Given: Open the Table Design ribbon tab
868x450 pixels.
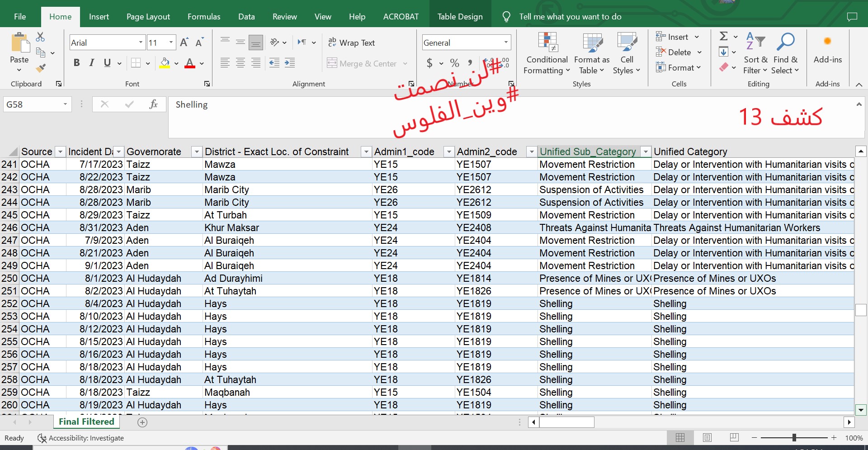Looking at the screenshot, I should [x=460, y=17].
